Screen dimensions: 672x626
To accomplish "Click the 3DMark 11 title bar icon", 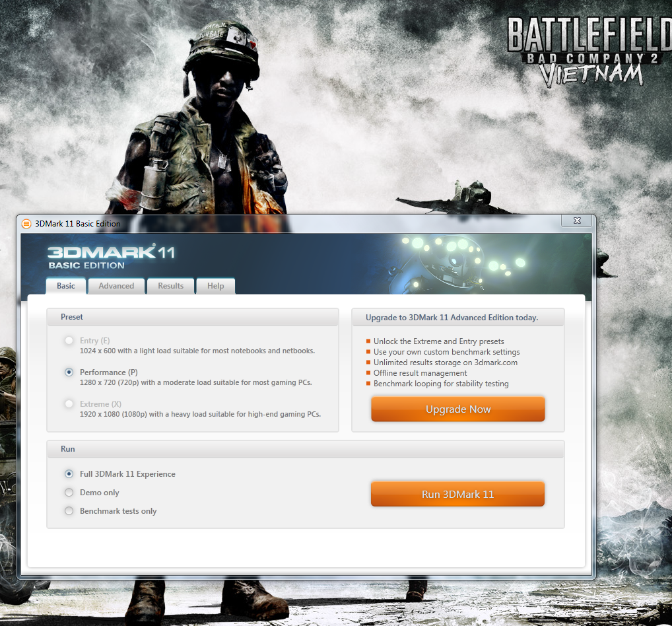I will [x=26, y=224].
